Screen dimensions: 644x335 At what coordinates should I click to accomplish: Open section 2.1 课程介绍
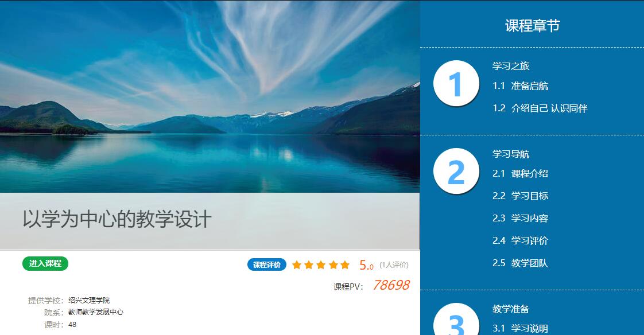521,173
